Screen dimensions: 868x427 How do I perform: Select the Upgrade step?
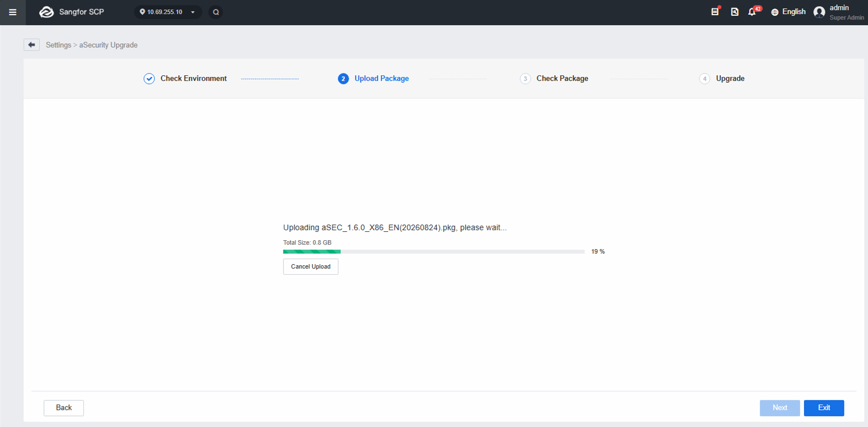pos(722,78)
